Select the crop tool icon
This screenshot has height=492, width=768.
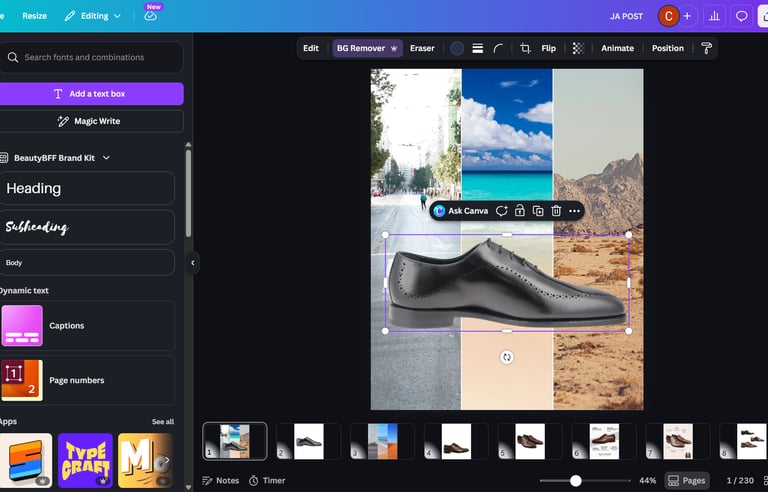[x=525, y=48]
